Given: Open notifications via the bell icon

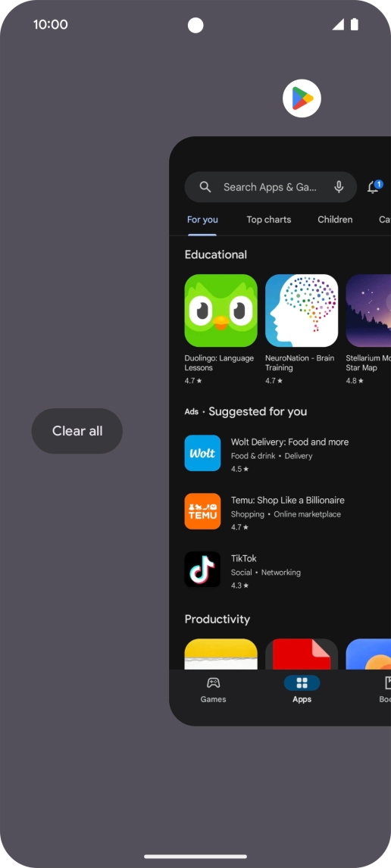Looking at the screenshot, I should tap(374, 186).
